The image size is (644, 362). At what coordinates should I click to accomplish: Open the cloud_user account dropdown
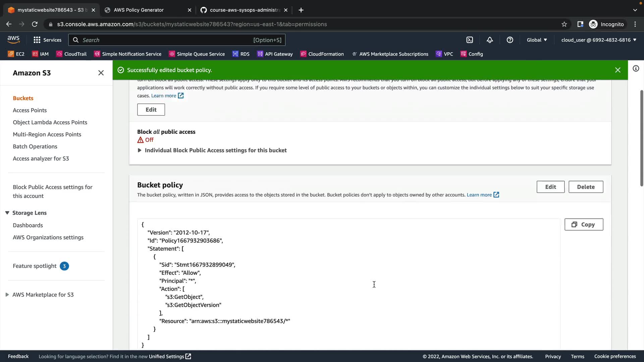point(599,40)
